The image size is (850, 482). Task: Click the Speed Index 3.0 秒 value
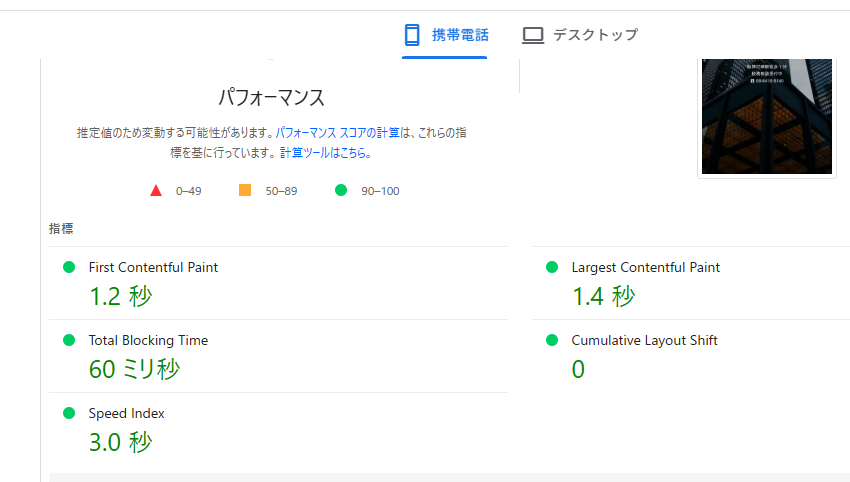pos(120,442)
